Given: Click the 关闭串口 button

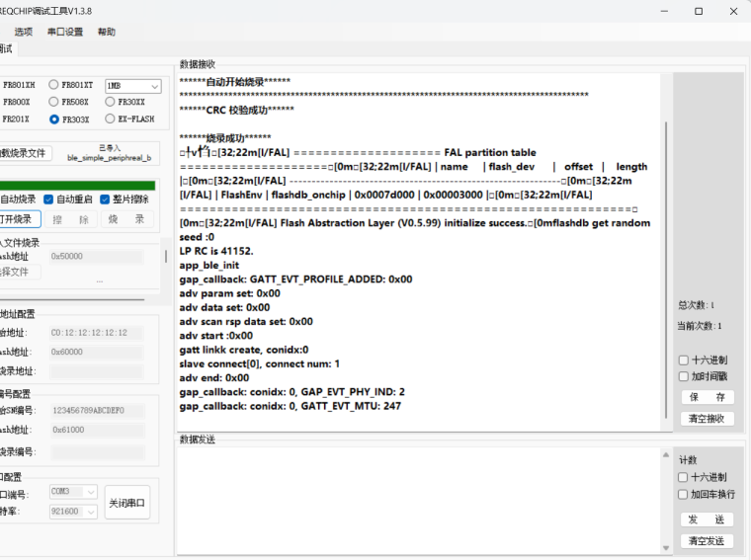Looking at the screenshot, I should coord(127,502).
